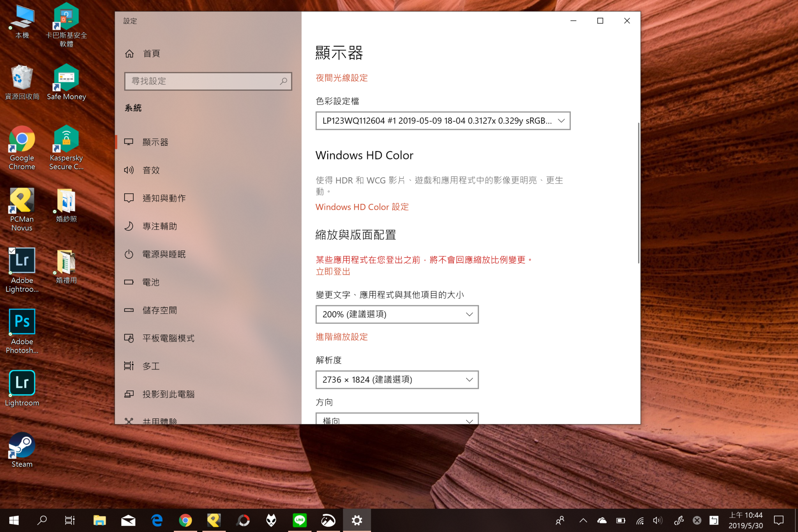The image size is (798, 532).
Task: Open the 資源回收筒 desktop icon
Action: (x=22, y=83)
